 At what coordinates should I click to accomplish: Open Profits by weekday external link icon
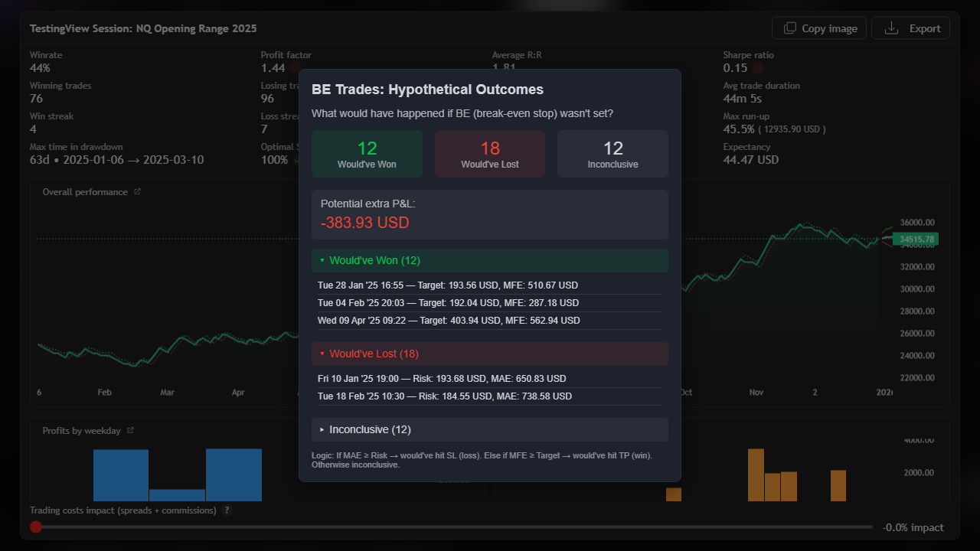coord(130,431)
